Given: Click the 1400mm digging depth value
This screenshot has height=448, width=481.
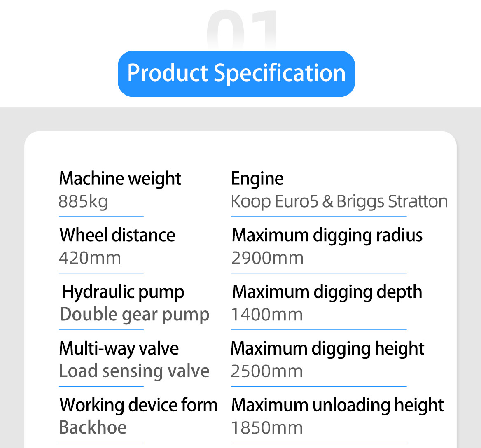Looking at the screenshot, I should click(x=266, y=315).
